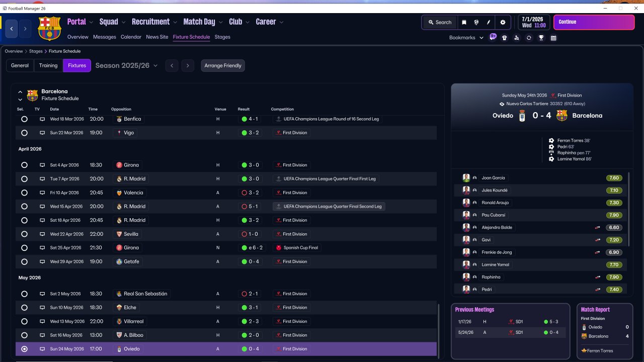Click the player ratings list scrollbar
Screen dimensions: 644x362
coord(629,209)
